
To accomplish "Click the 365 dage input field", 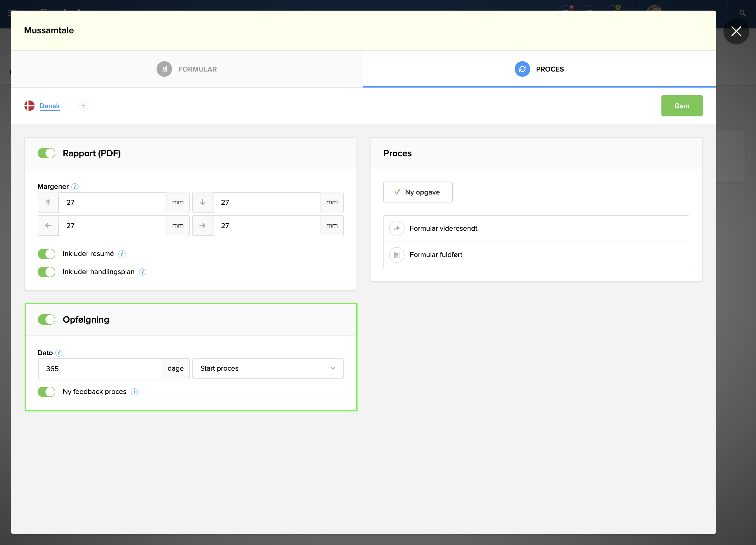I will 100,369.
